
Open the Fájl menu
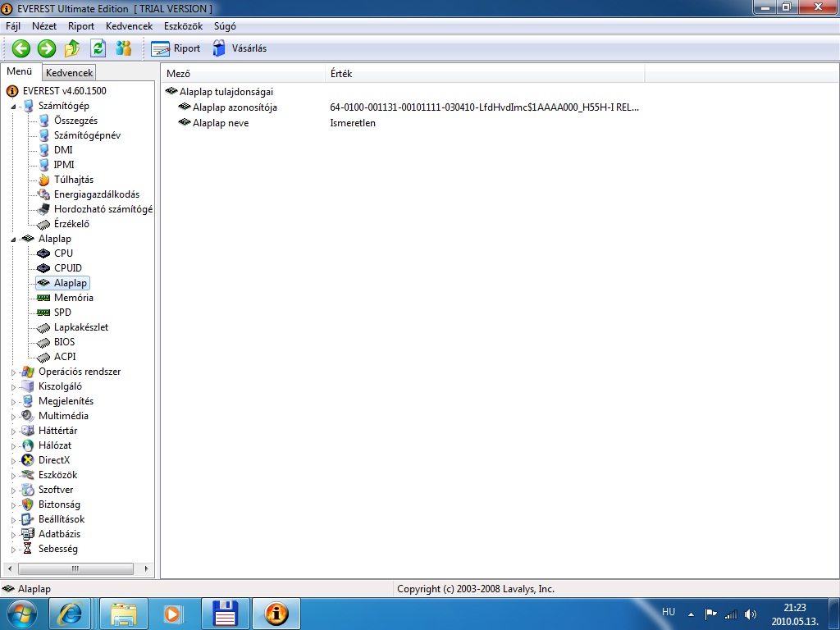pos(13,25)
